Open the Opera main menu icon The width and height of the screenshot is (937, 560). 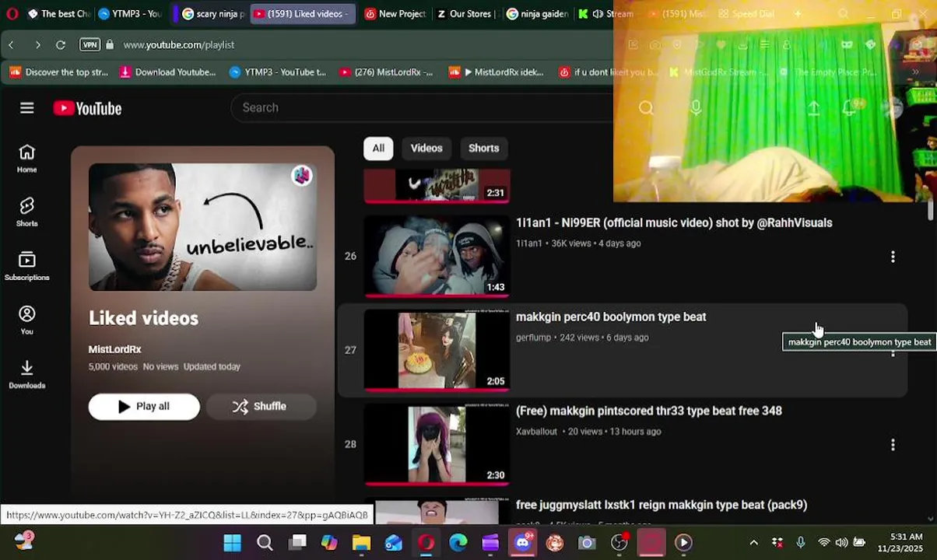tap(12, 14)
